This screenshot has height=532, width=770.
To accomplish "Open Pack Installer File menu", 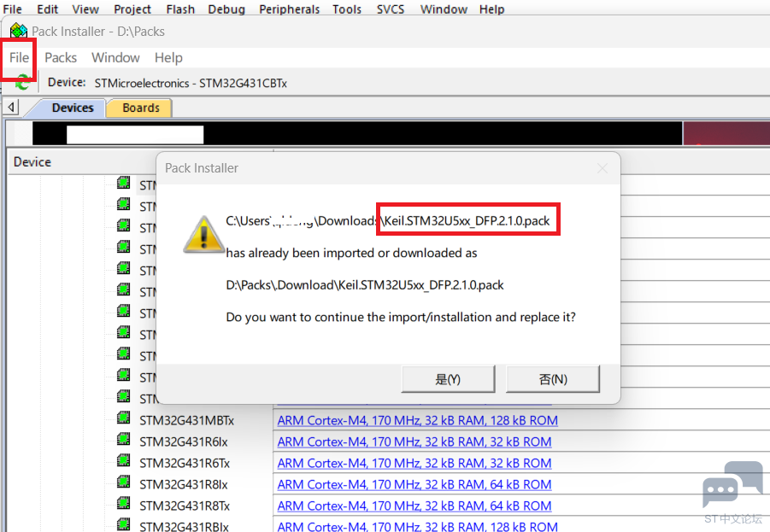I will click(19, 57).
